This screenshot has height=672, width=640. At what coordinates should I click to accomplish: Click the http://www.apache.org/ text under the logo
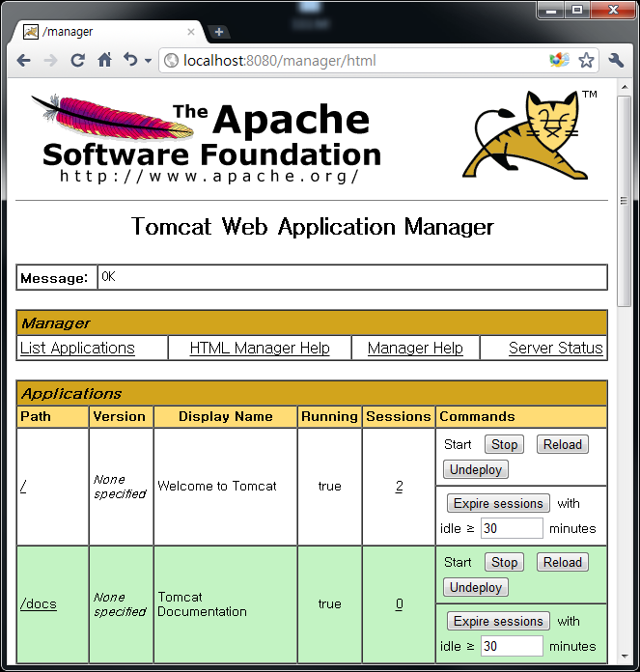pos(209,176)
